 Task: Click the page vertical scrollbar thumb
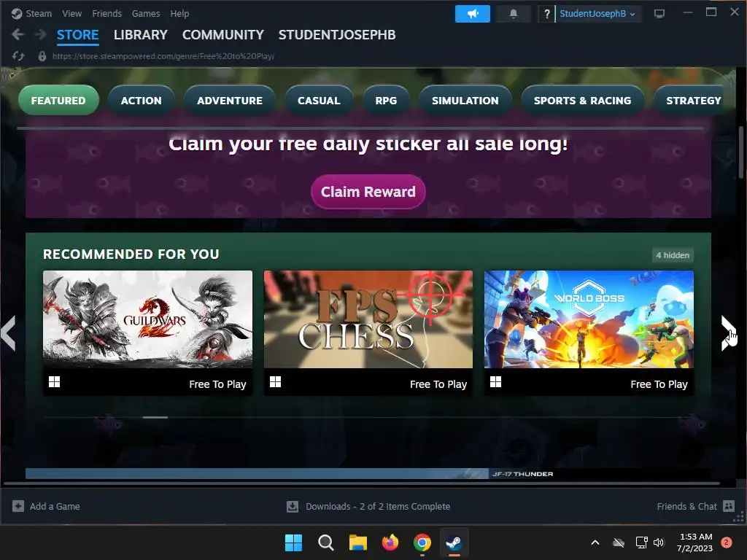[741, 152]
